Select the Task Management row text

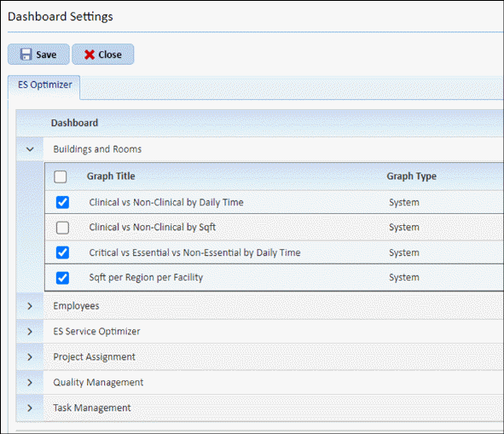92,408
